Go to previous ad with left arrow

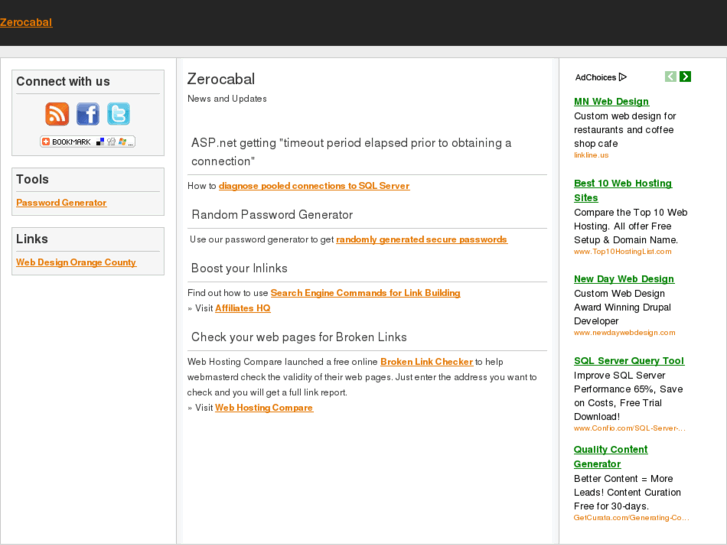pos(670,77)
